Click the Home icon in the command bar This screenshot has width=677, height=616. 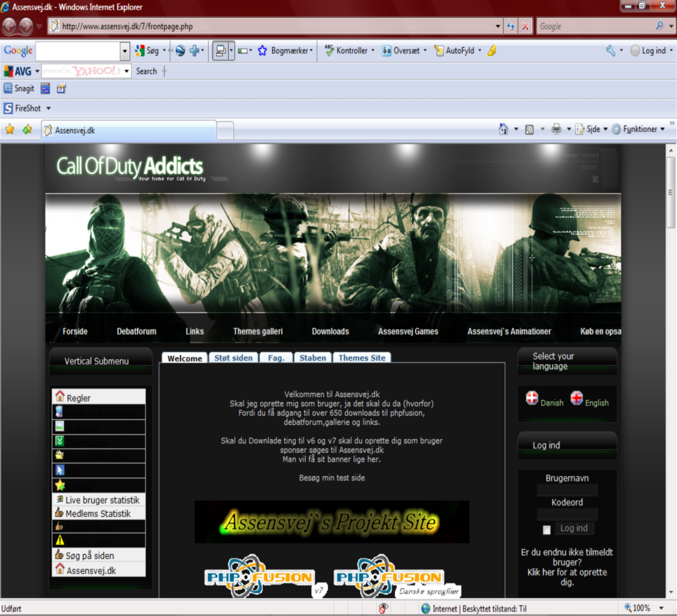click(x=503, y=129)
